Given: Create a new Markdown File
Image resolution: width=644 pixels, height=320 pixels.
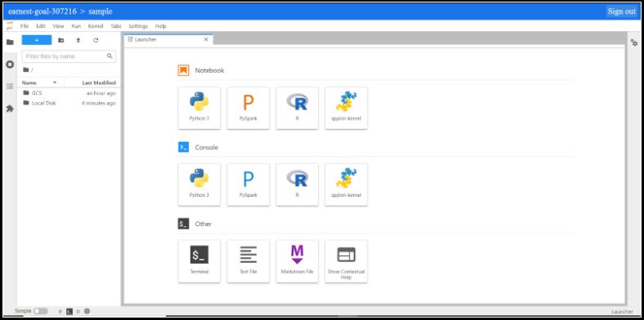Looking at the screenshot, I should 297,261.
